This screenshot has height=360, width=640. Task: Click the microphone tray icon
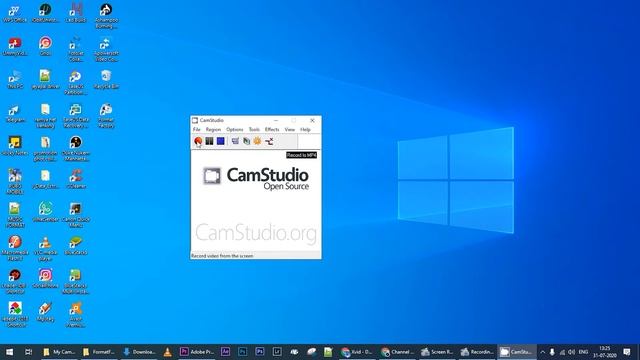click(552, 352)
